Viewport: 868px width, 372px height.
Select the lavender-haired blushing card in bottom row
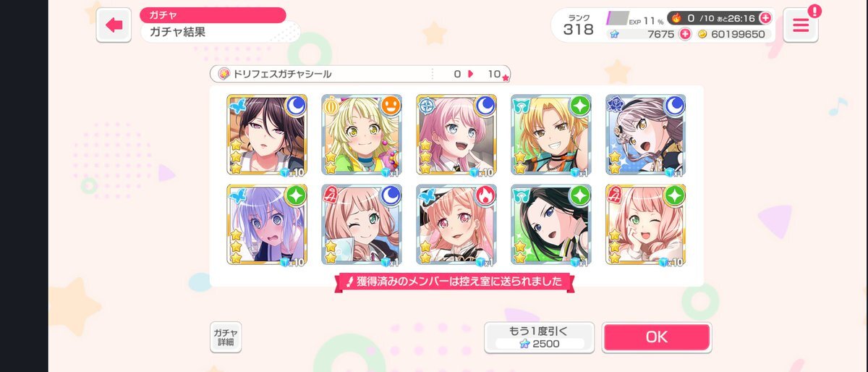pyautogui.click(x=267, y=224)
